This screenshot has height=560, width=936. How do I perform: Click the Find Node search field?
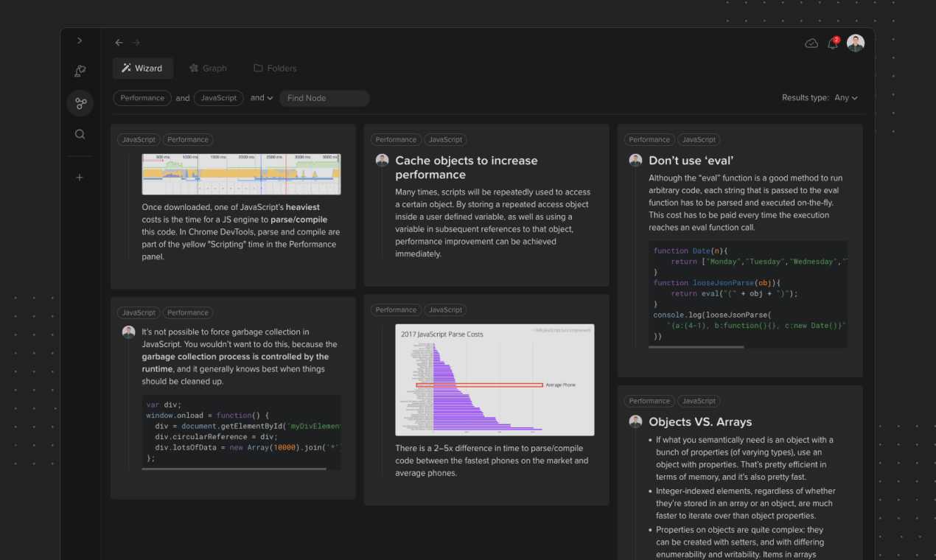point(324,97)
